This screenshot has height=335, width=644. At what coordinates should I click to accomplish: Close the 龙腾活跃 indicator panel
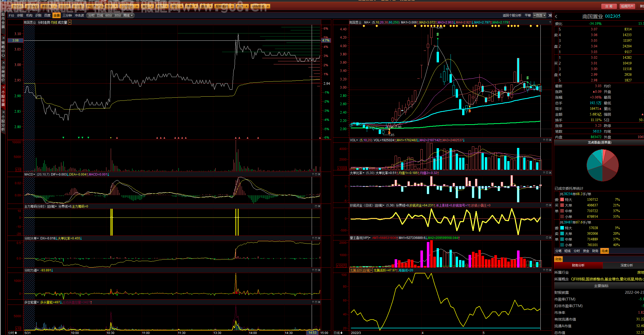[x=550, y=270]
